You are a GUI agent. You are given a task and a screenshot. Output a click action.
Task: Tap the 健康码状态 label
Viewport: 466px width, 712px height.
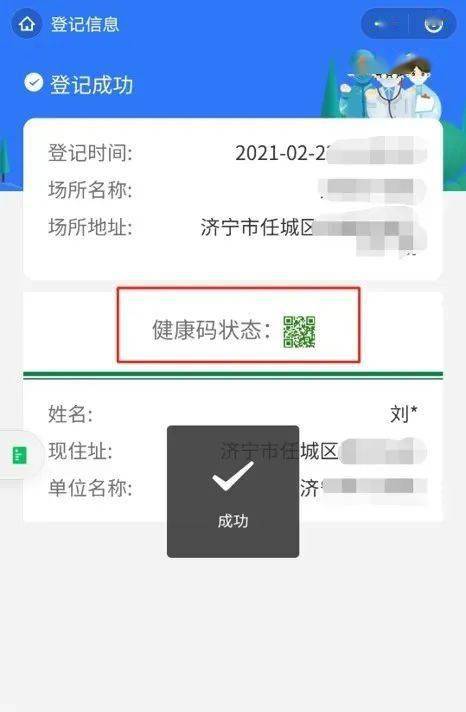(211, 330)
